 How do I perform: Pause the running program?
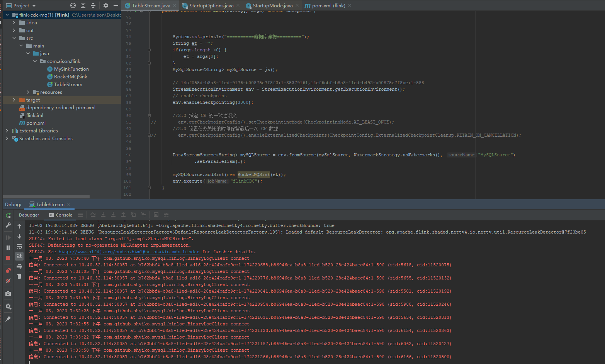click(x=8, y=247)
